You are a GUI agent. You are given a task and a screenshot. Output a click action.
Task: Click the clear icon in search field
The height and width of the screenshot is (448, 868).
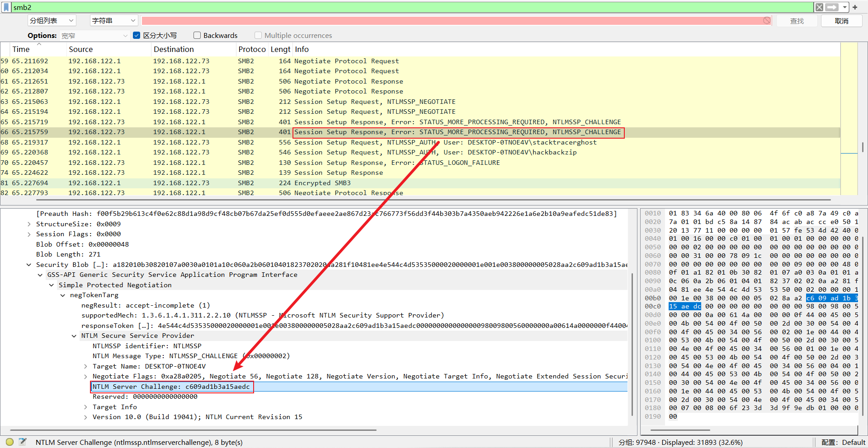[x=767, y=21]
